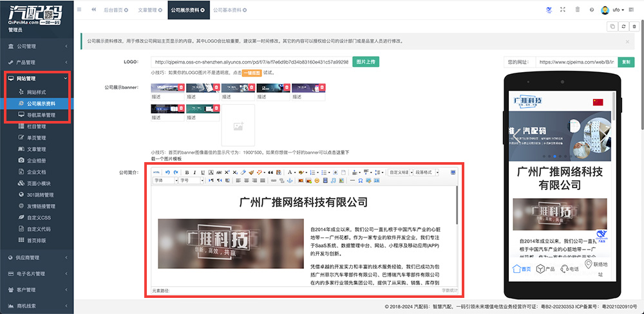Open font family 字体 dropdown
Viewport: 644px width, 314px height.
click(x=165, y=181)
